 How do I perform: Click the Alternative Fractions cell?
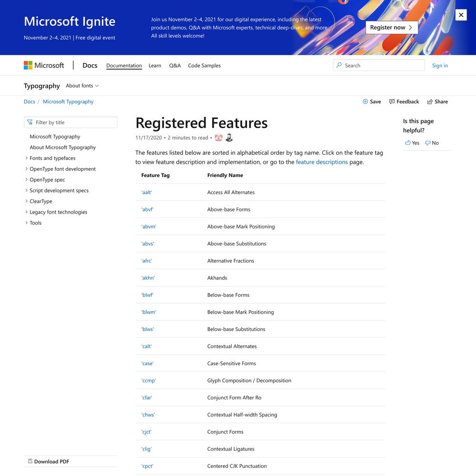coord(231,261)
